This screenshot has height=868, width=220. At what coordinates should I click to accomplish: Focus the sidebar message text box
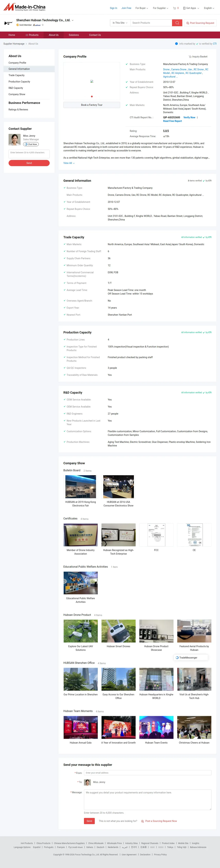[29, 154]
